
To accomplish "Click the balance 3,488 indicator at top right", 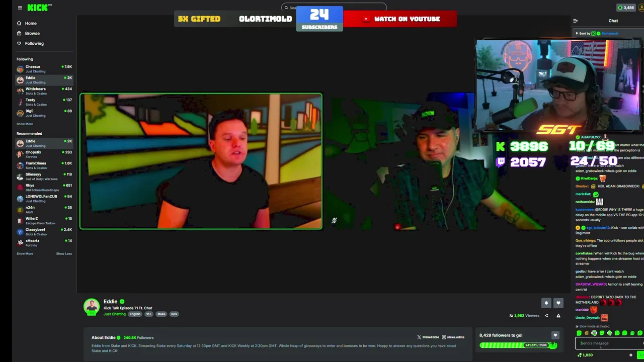I will click(x=626, y=8).
